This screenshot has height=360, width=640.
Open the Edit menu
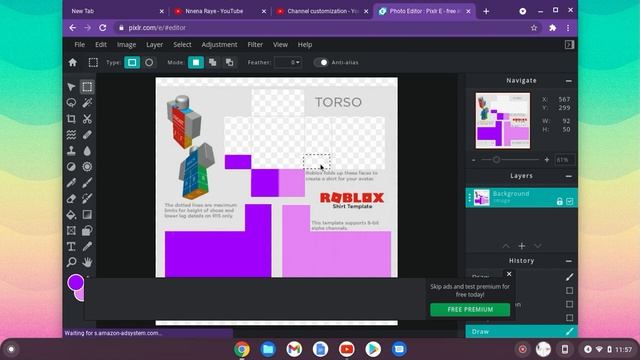[x=101, y=44]
